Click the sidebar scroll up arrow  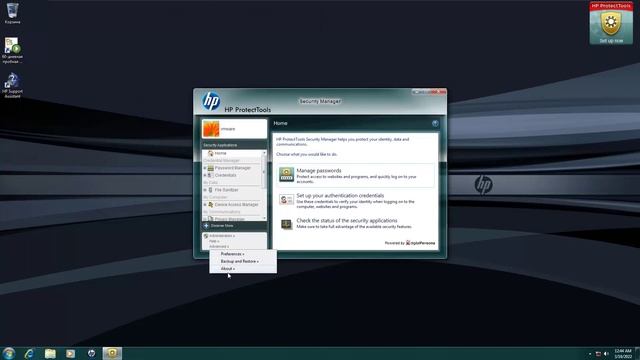[x=264, y=153]
